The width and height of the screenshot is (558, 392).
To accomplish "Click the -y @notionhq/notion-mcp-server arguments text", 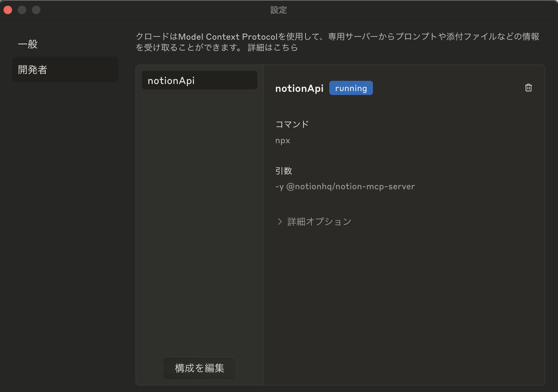I will point(345,186).
